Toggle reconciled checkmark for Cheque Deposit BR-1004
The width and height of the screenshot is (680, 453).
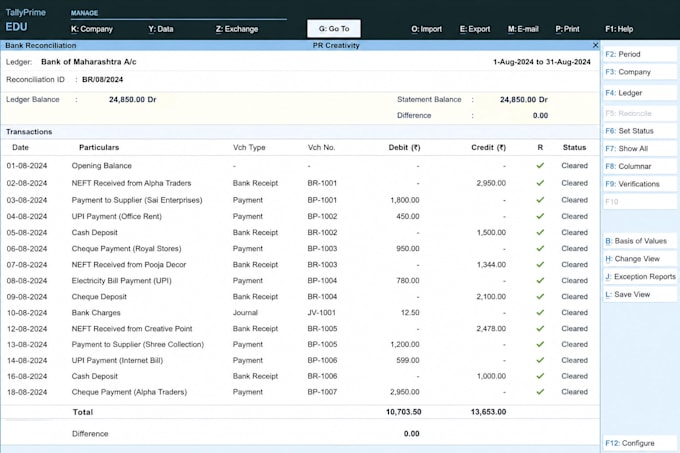click(540, 297)
